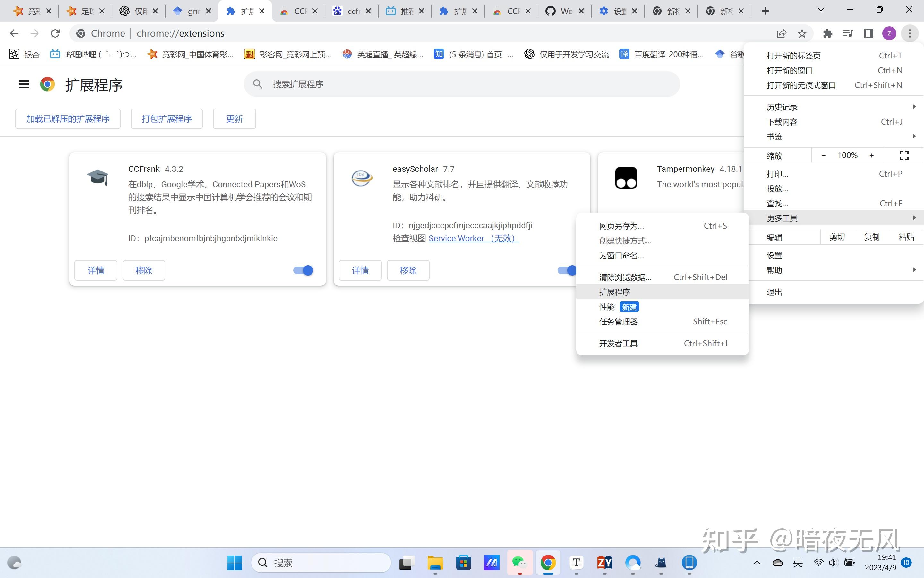Screen dimensions: 924x578
Task: Open Typora T icon in taskbar
Action: (576, 563)
